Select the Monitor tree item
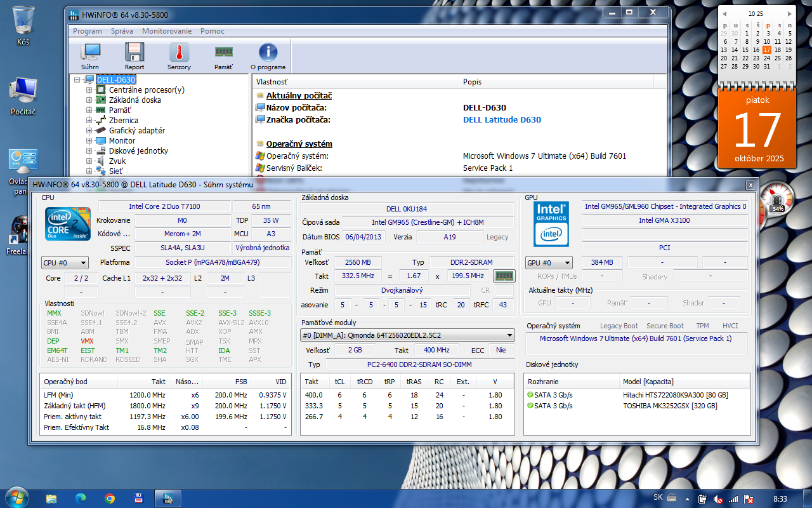Screen dimensions: 812x508 coord(122,141)
